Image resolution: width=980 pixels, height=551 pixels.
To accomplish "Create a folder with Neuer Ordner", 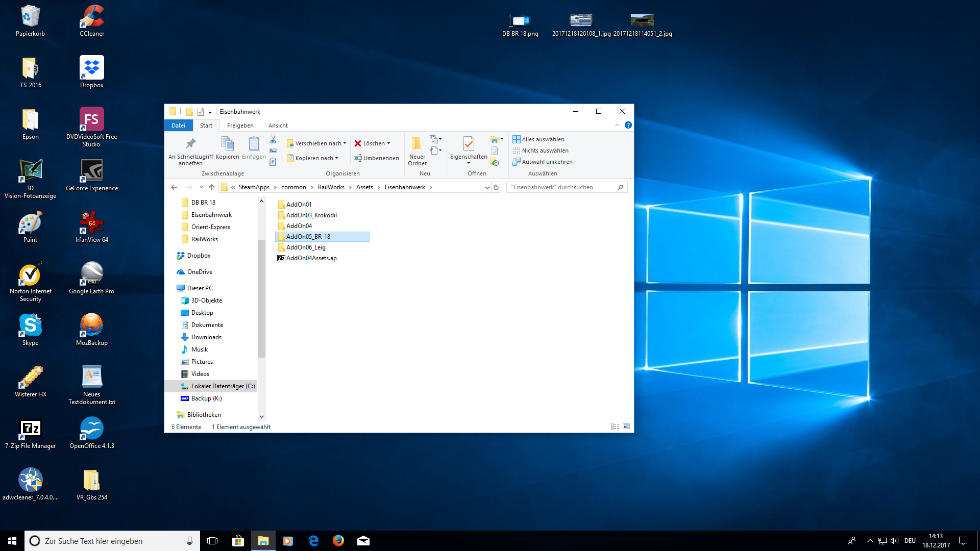I will tap(417, 151).
